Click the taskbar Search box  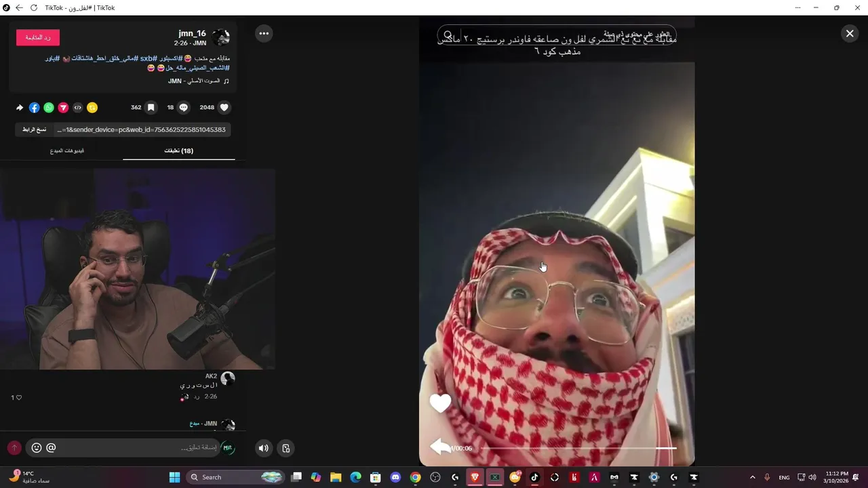pyautogui.click(x=235, y=477)
